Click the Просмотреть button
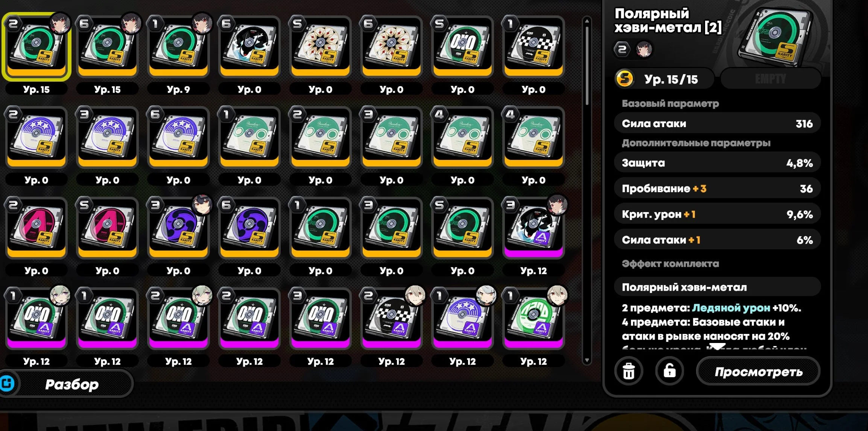 758,372
